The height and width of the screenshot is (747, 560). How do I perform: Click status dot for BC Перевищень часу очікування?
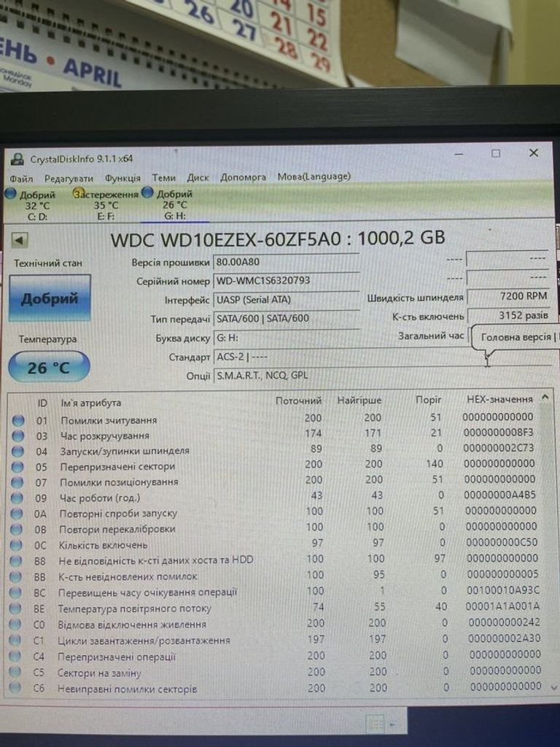tap(15, 592)
